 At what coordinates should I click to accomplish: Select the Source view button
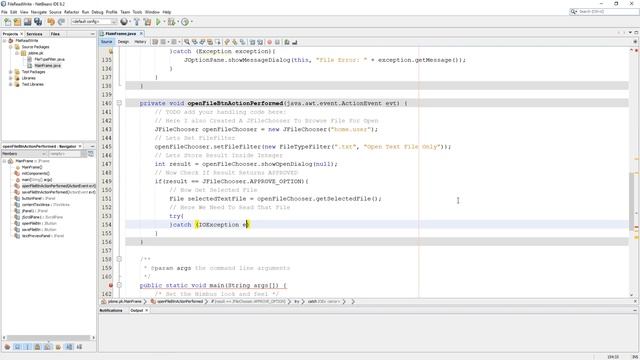click(x=106, y=42)
